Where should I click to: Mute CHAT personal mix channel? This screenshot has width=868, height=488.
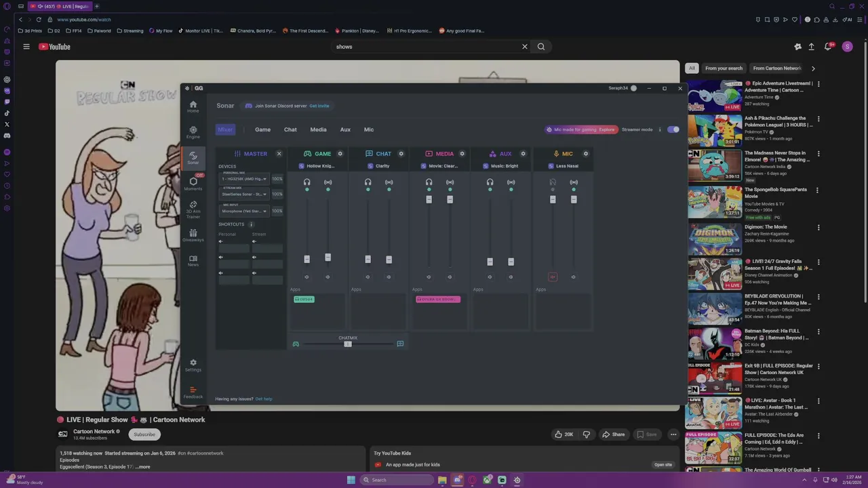368,277
